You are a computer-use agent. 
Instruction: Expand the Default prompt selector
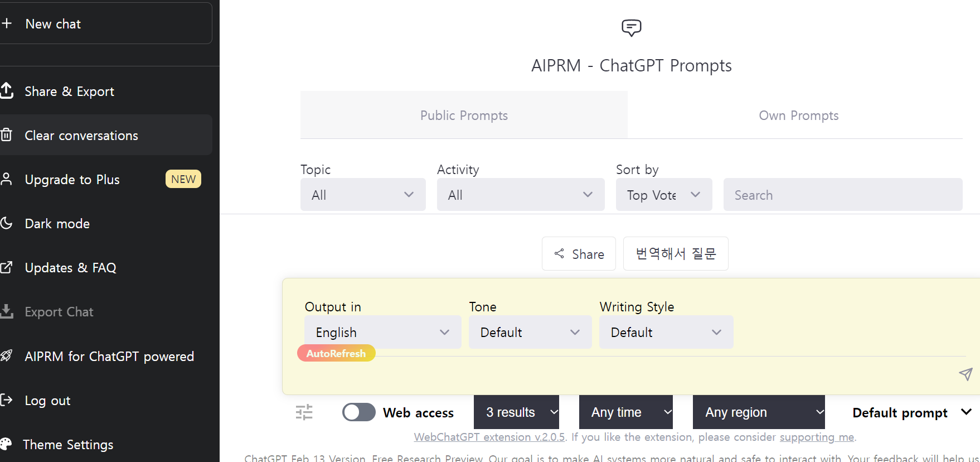point(912,412)
